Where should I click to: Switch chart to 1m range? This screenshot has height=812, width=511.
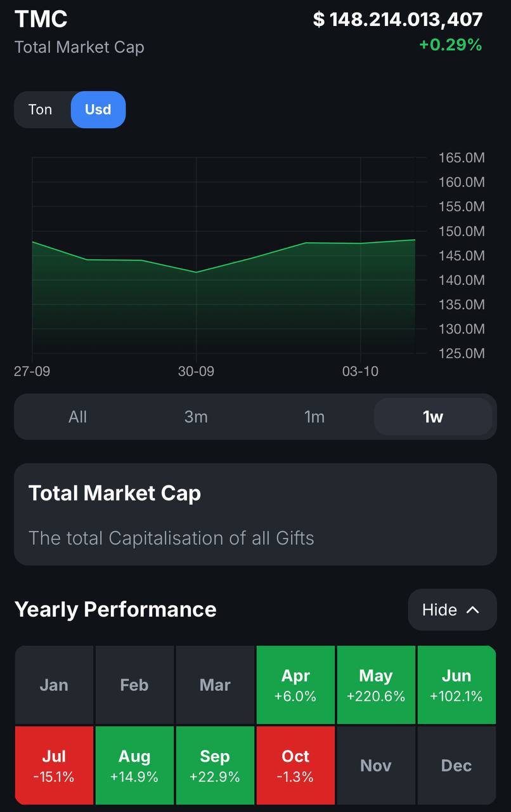pos(314,417)
